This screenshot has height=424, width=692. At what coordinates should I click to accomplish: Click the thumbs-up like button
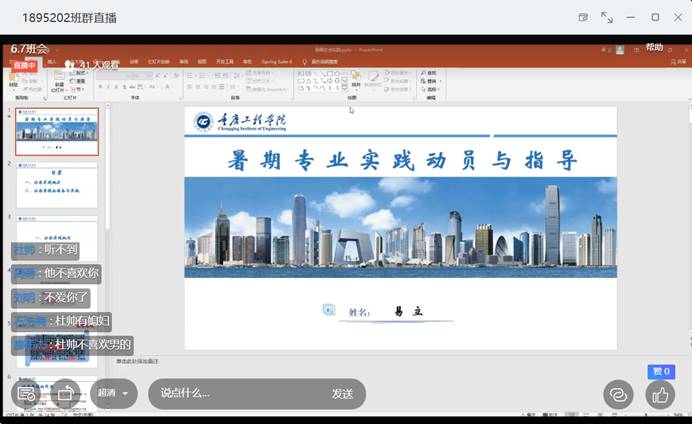click(660, 394)
